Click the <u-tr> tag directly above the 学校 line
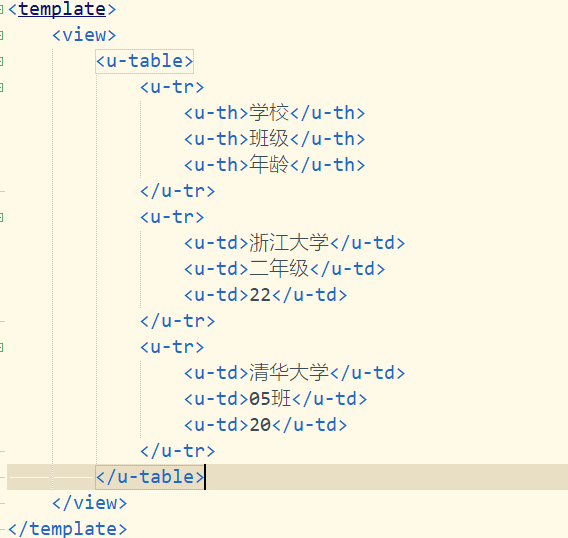568x538 pixels. coord(172,87)
